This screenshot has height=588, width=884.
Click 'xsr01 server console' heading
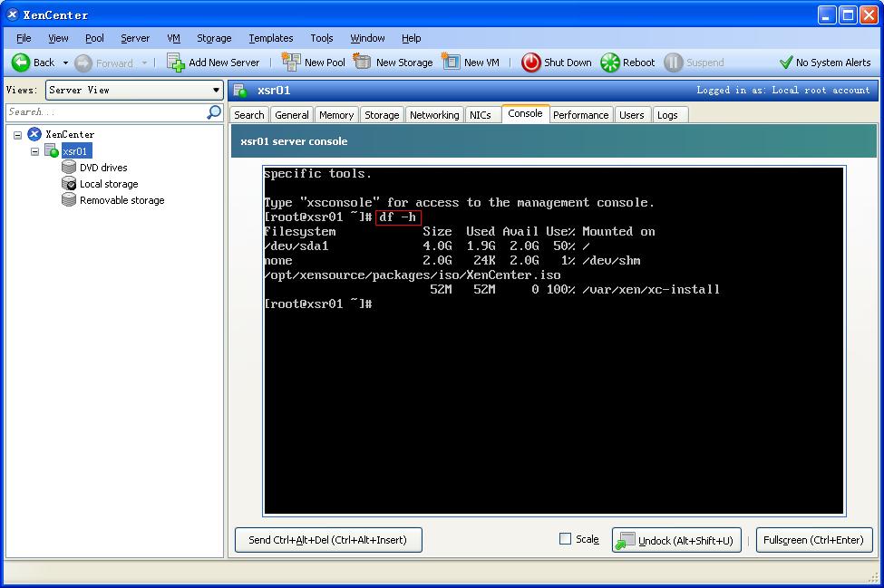click(294, 141)
